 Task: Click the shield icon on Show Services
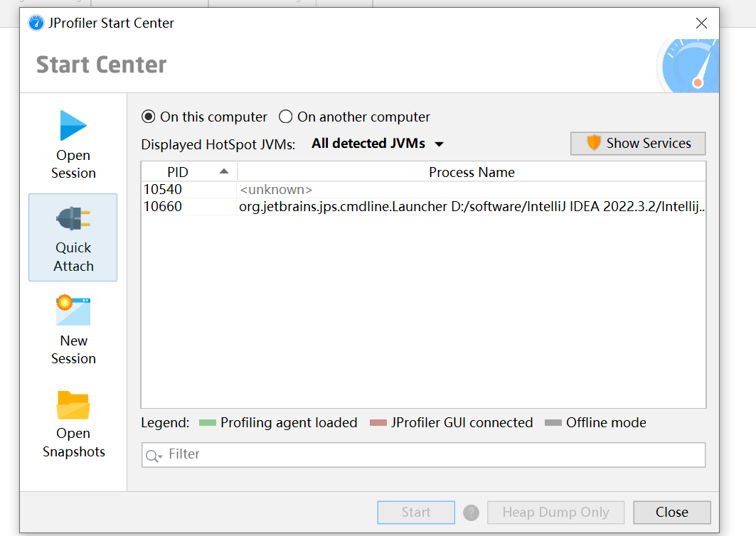click(x=594, y=144)
